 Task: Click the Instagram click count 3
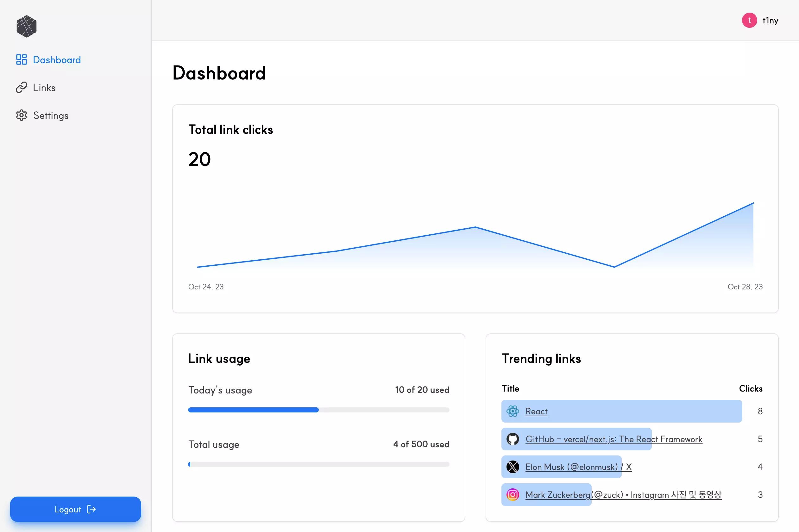pos(760,495)
